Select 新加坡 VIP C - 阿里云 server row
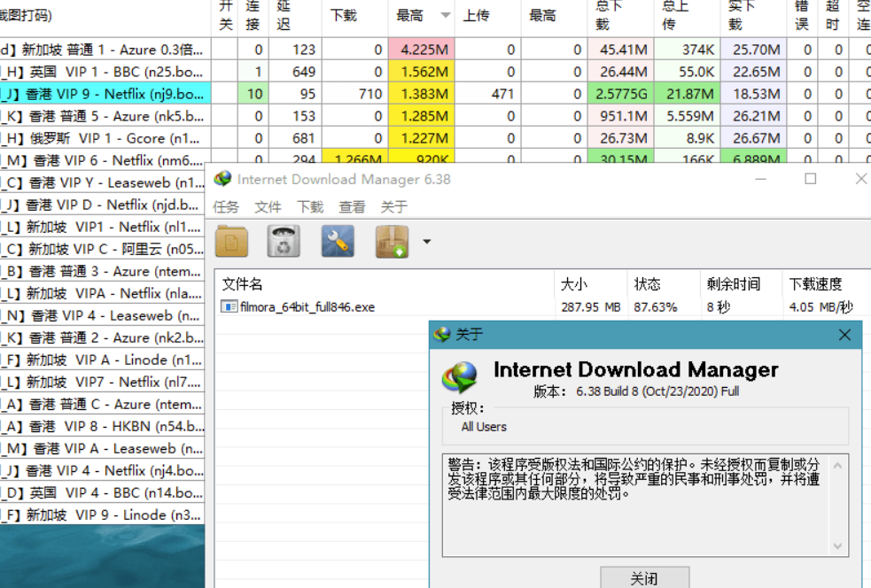Image resolution: width=871 pixels, height=588 pixels. click(x=102, y=250)
